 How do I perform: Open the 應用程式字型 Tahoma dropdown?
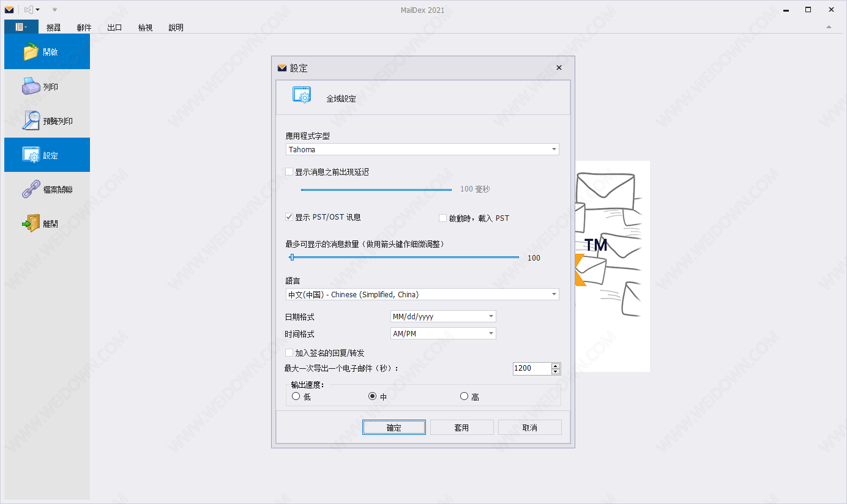[x=422, y=149]
